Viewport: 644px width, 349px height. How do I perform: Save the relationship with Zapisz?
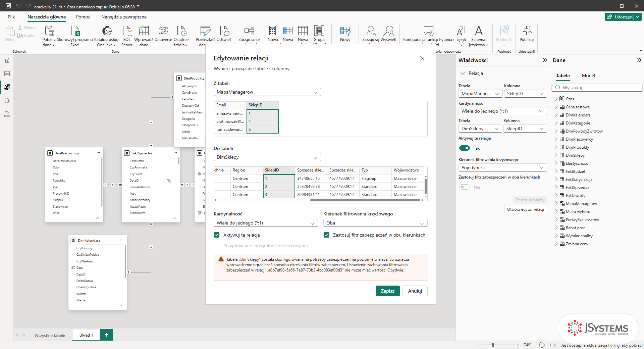click(x=387, y=291)
